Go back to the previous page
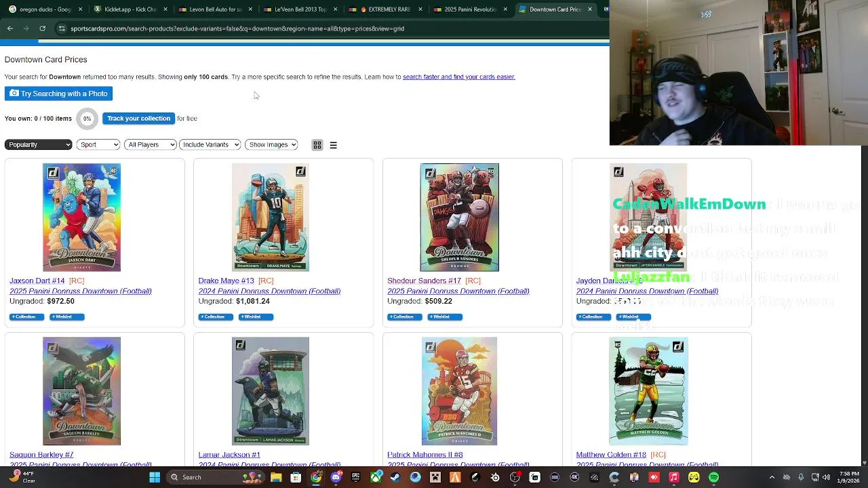Screen dimensions: 868x488 [x=10, y=28]
